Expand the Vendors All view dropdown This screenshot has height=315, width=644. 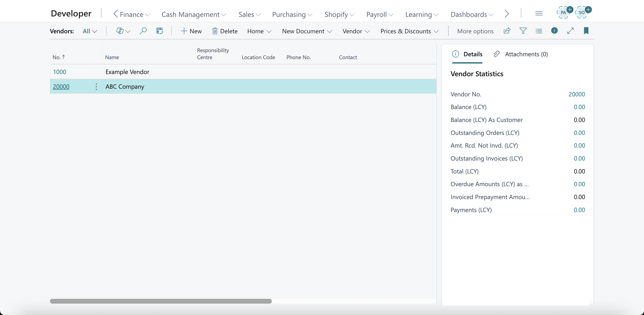pyautogui.click(x=90, y=31)
